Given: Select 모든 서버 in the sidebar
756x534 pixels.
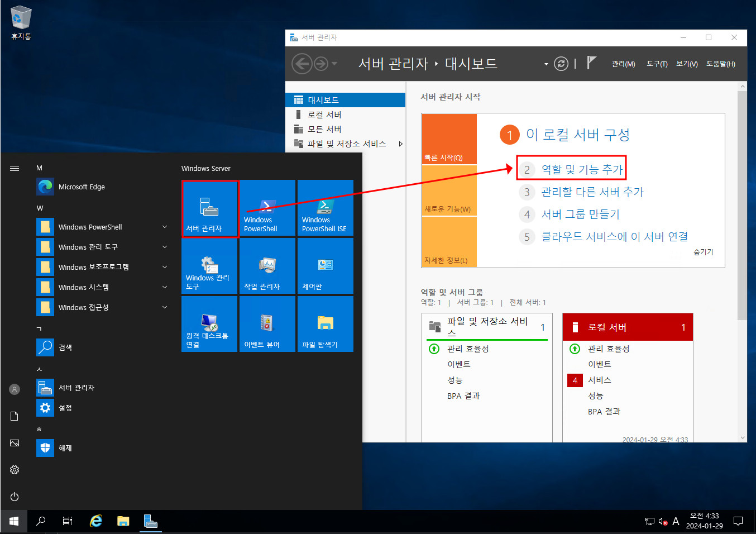Looking at the screenshot, I should coord(345,129).
